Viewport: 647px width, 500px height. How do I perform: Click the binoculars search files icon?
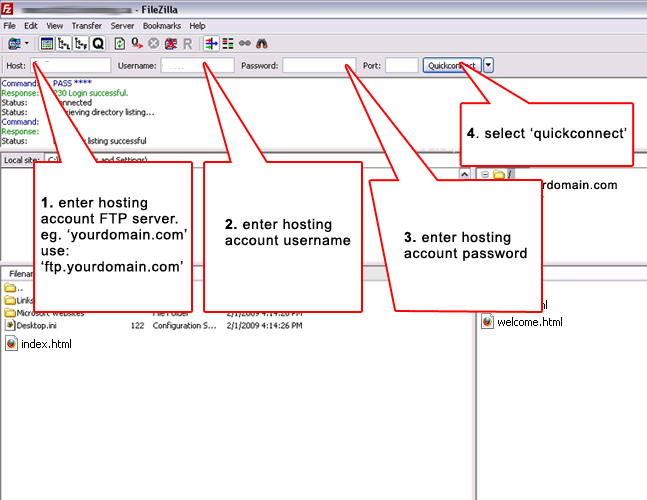tap(262, 43)
